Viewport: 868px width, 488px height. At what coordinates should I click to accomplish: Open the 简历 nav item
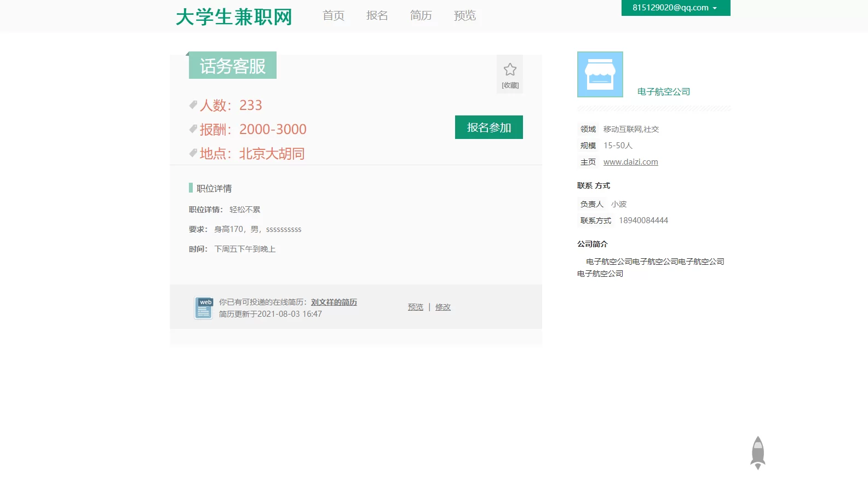click(421, 15)
